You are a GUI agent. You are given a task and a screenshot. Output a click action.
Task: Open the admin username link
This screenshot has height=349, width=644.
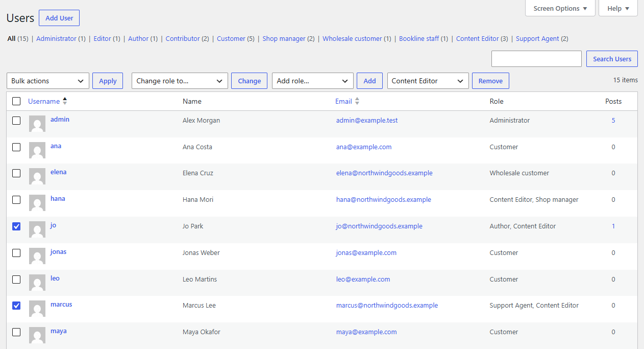[x=60, y=119]
